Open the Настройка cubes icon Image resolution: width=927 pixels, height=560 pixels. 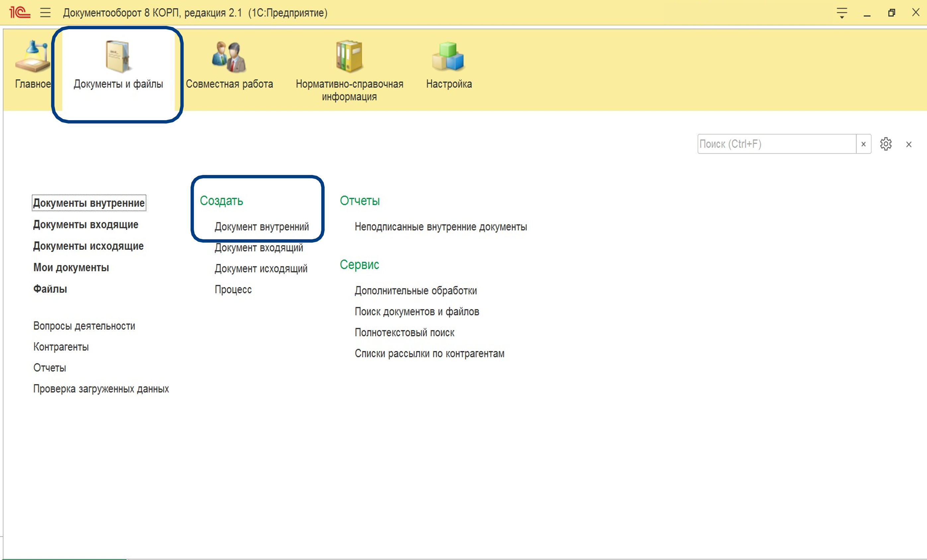448,56
